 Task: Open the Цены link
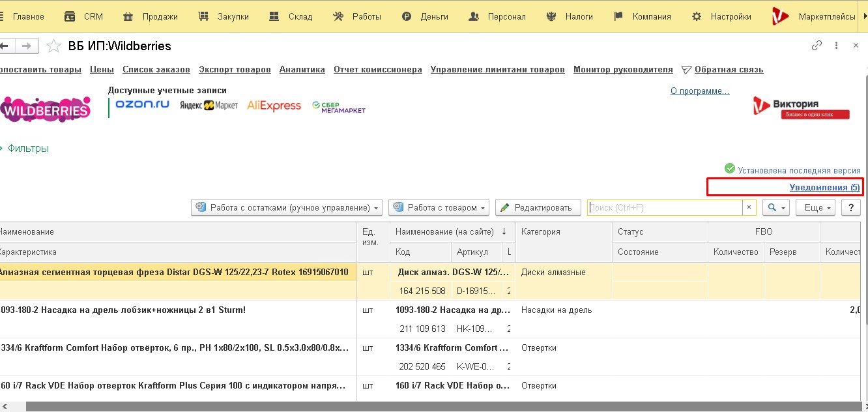pos(102,70)
